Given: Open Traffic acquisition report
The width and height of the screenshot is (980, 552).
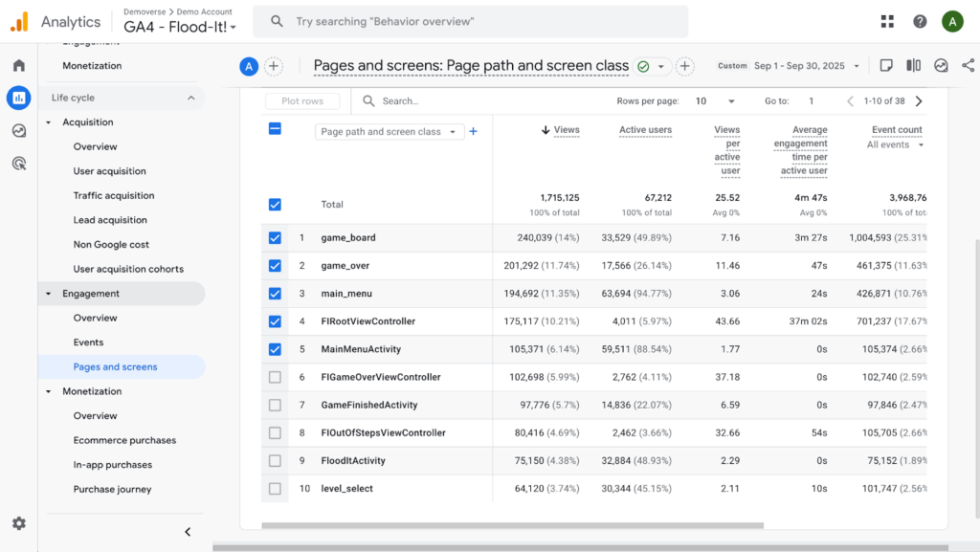Looking at the screenshot, I should click(113, 195).
